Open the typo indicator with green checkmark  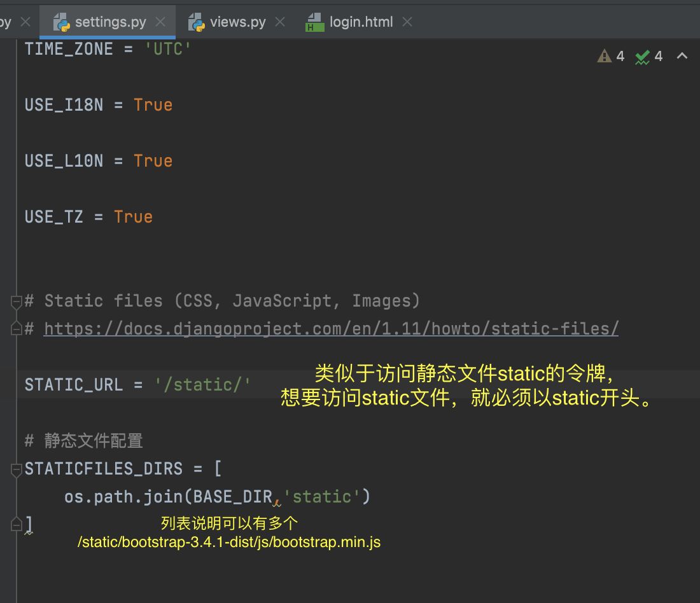tap(648, 56)
